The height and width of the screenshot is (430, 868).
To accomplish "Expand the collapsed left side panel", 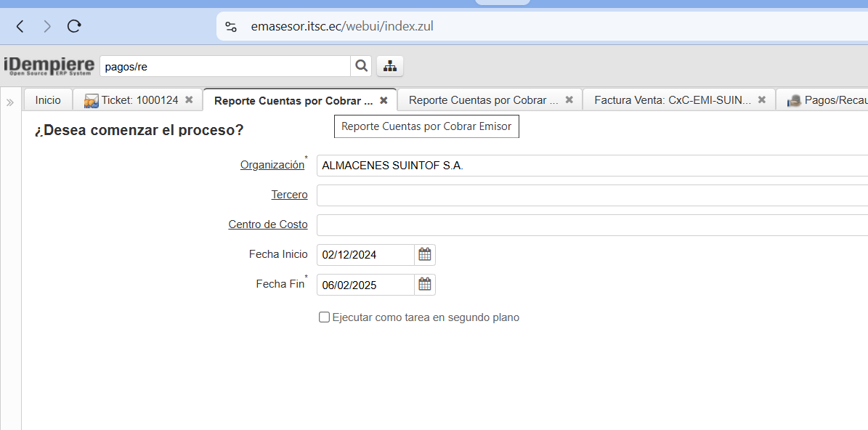I will [x=10, y=102].
